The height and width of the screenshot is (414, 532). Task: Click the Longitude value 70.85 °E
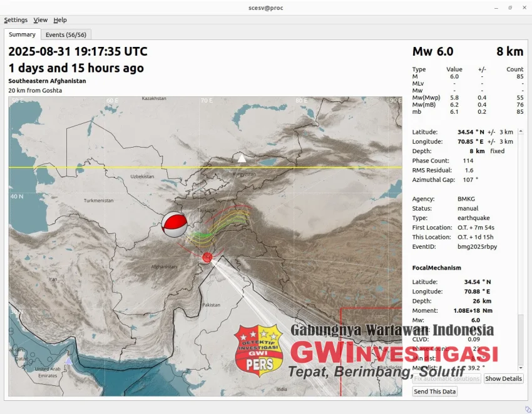470,141
